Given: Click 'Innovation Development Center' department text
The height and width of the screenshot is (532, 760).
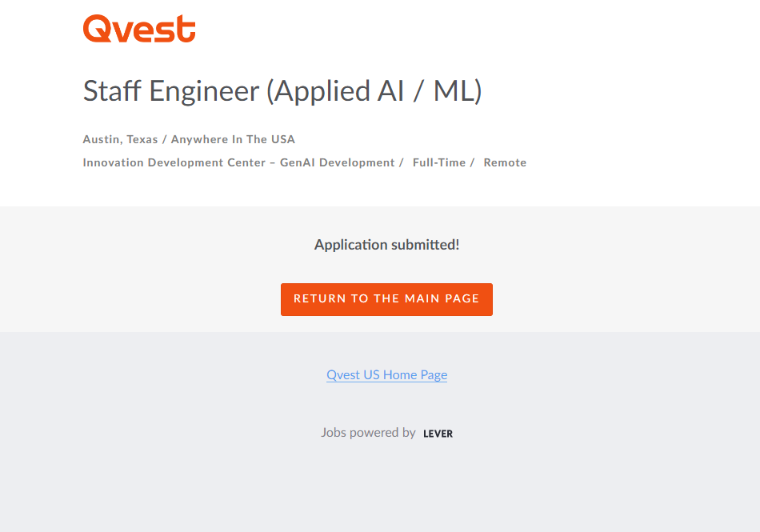Looking at the screenshot, I should (174, 162).
